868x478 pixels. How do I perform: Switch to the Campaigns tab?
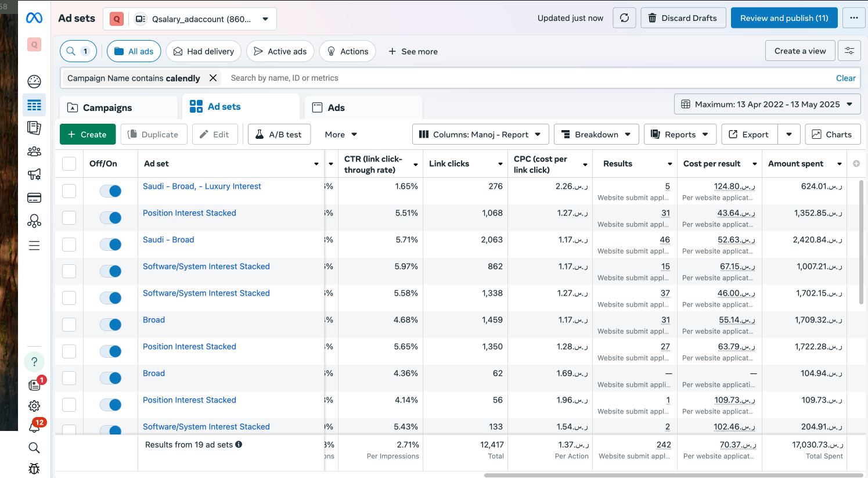pyautogui.click(x=107, y=107)
